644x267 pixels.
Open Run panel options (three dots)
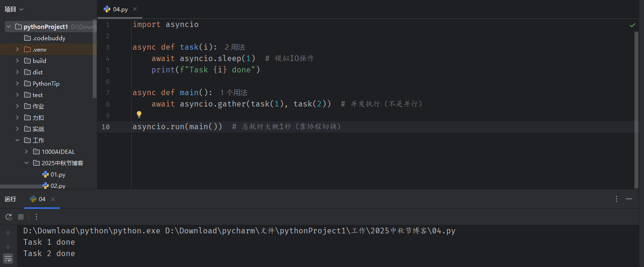click(x=616, y=199)
